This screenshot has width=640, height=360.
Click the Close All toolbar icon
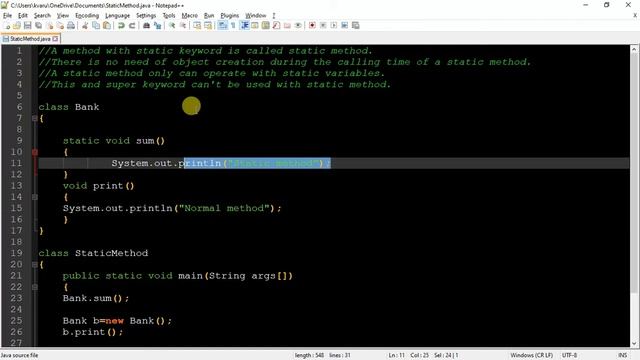pos(60,25)
